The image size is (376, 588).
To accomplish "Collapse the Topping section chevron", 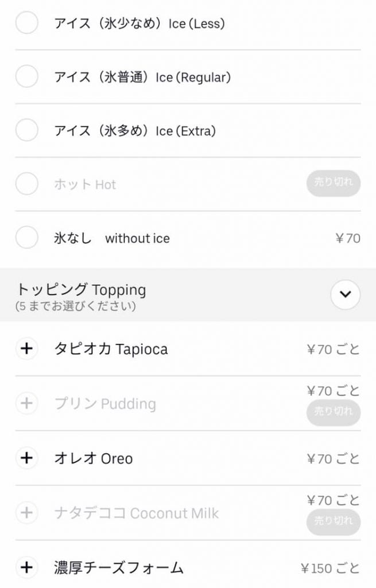I will tap(345, 295).
